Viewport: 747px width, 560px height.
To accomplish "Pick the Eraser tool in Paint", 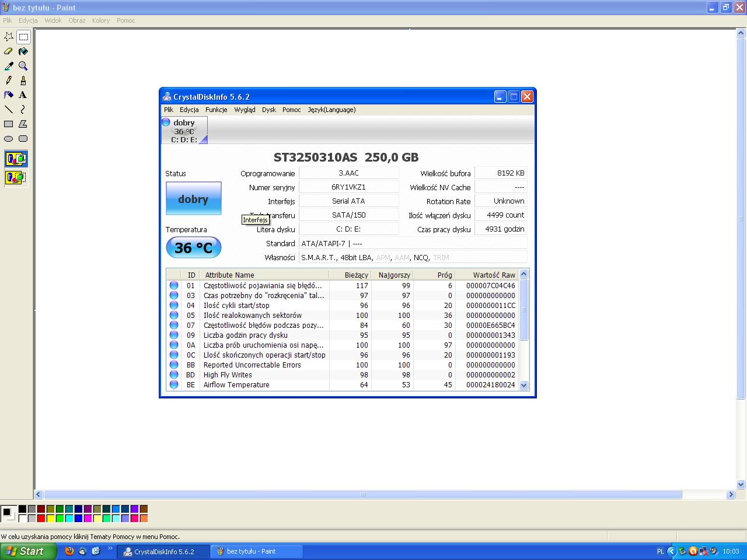I will 9,51.
